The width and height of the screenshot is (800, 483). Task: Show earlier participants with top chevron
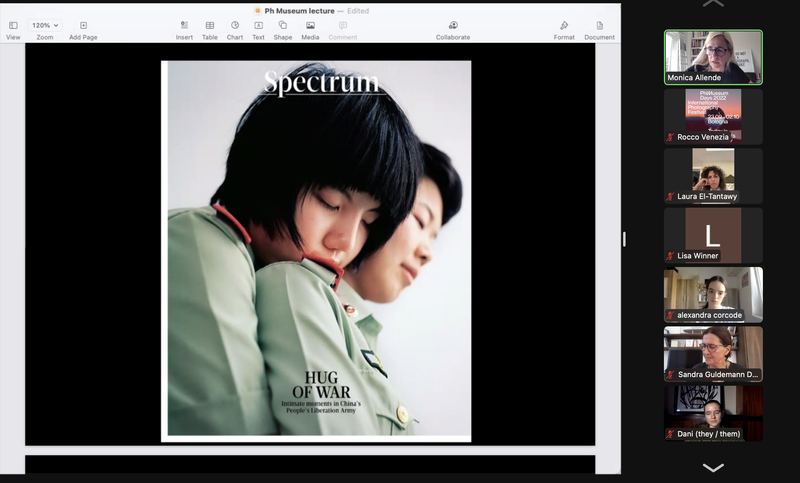[713, 3]
